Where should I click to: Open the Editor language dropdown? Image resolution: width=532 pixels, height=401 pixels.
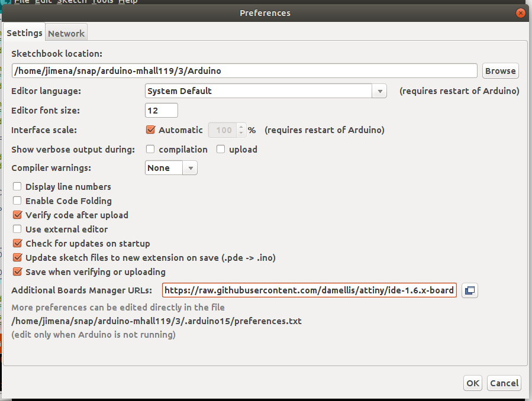[266, 91]
